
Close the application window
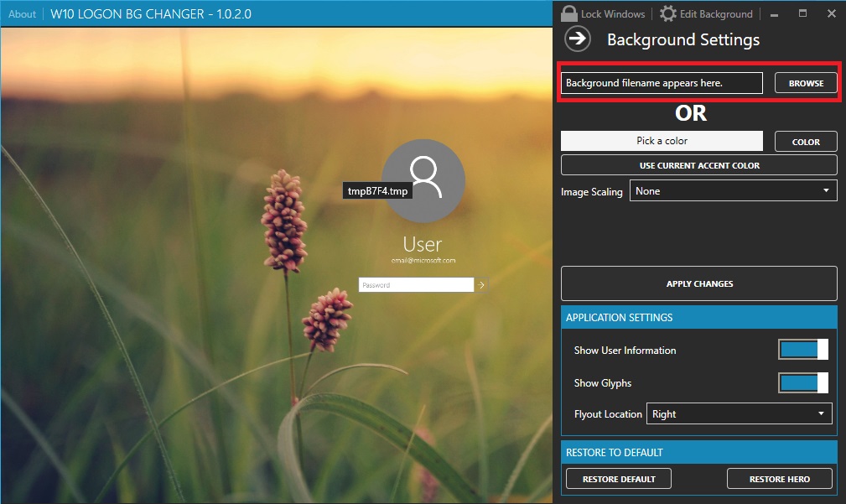(832, 13)
